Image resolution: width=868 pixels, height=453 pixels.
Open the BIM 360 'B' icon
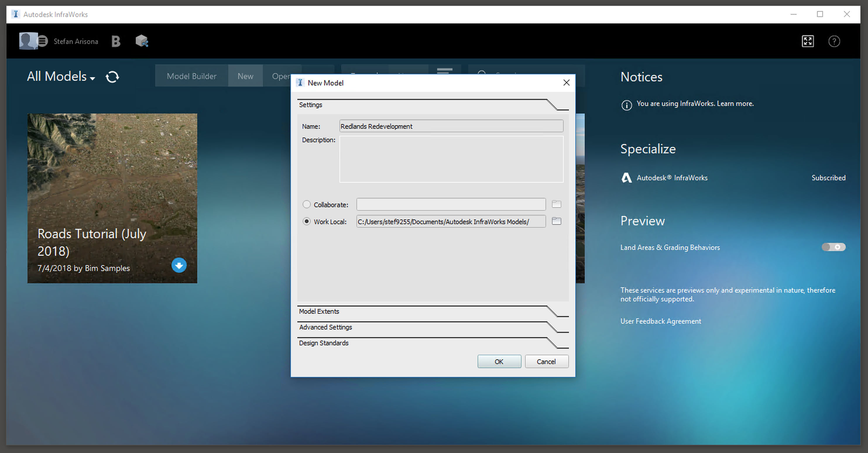click(116, 42)
